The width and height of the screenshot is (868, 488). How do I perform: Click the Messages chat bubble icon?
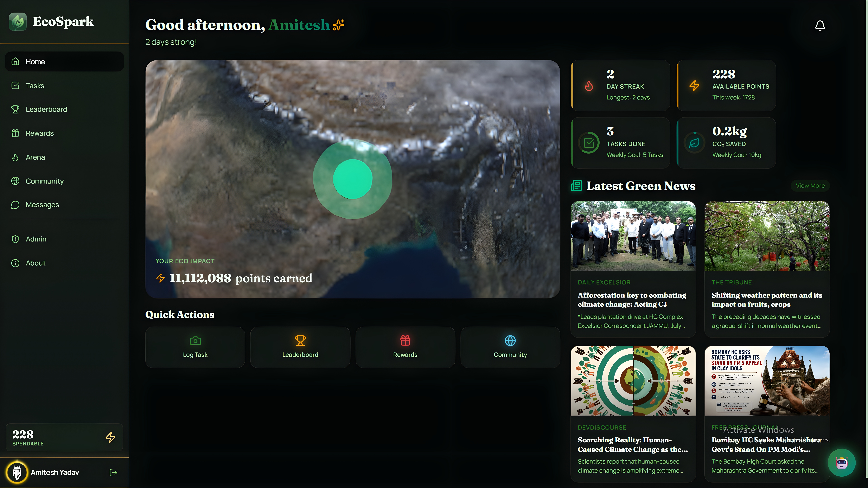coord(15,205)
